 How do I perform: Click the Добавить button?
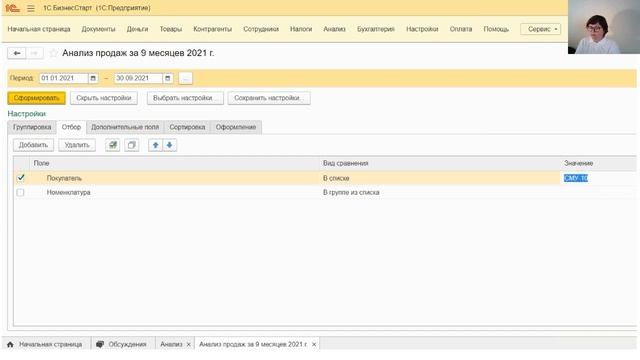pyautogui.click(x=33, y=145)
